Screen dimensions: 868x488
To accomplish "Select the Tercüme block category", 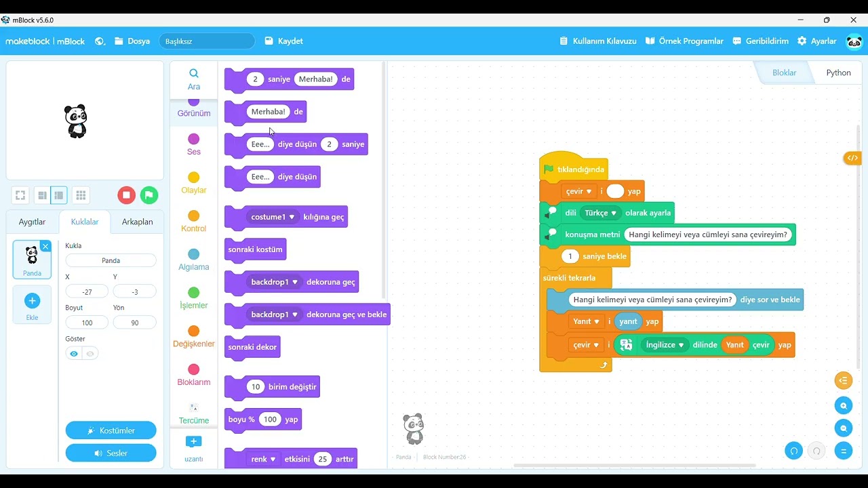I will [x=194, y=413].
